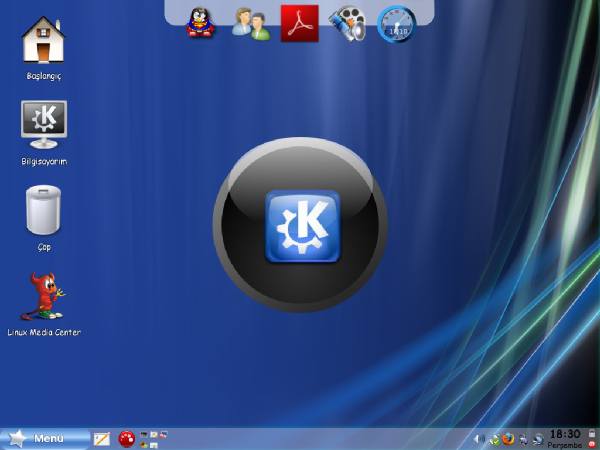Image resolution: width=600 pixels, height=450 pixels.
Task: Click the blue gauge clock icon in dock
Action: 396,24
